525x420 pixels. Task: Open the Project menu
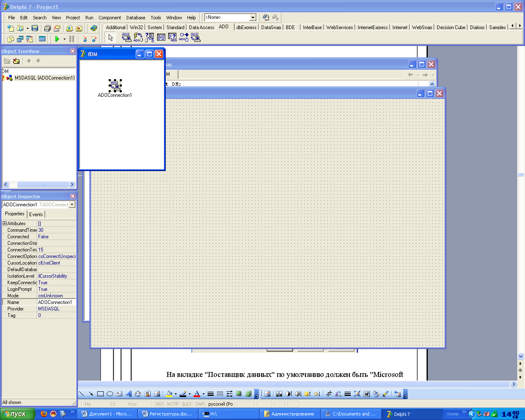(x=73, y=18)
